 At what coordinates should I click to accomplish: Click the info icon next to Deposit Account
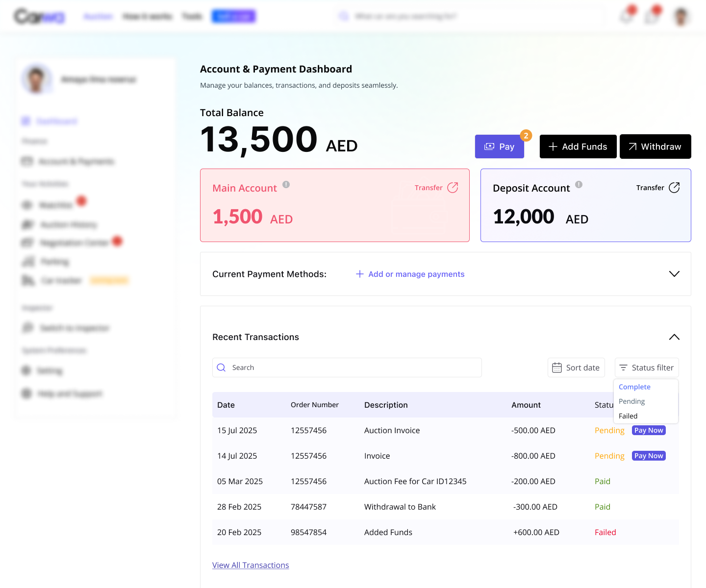click(x=579, y=185)
